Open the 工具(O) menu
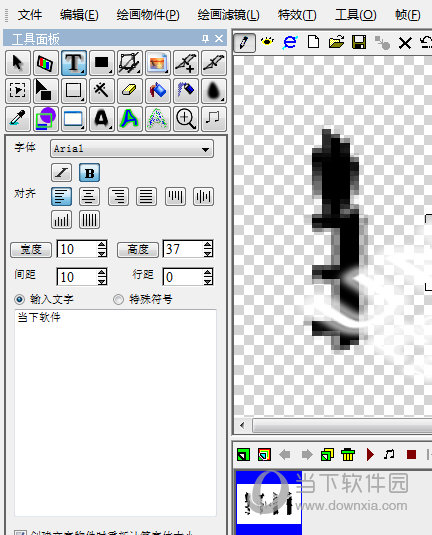The height and width of the screenshot is (535, 432). click(356, 15)
